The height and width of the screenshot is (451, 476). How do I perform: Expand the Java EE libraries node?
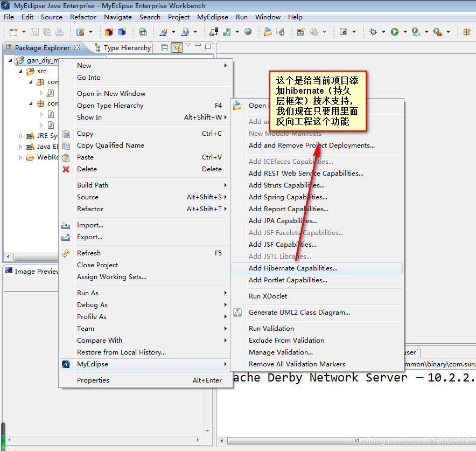point(20,147)
